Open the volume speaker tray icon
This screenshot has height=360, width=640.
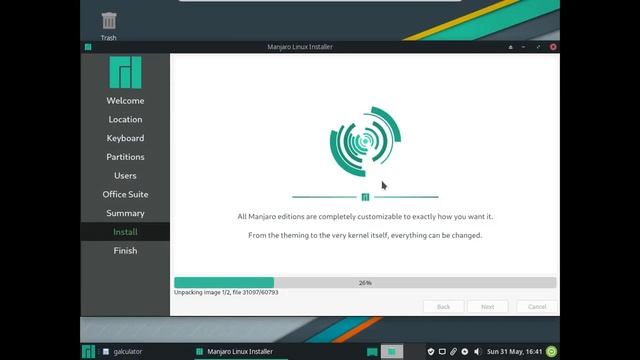pyautogui.click(x=477, y=351)
